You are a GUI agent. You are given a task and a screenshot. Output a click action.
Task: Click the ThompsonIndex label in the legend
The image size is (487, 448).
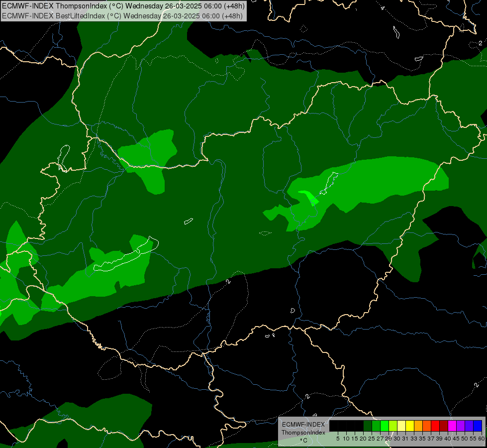coord(303,433)
